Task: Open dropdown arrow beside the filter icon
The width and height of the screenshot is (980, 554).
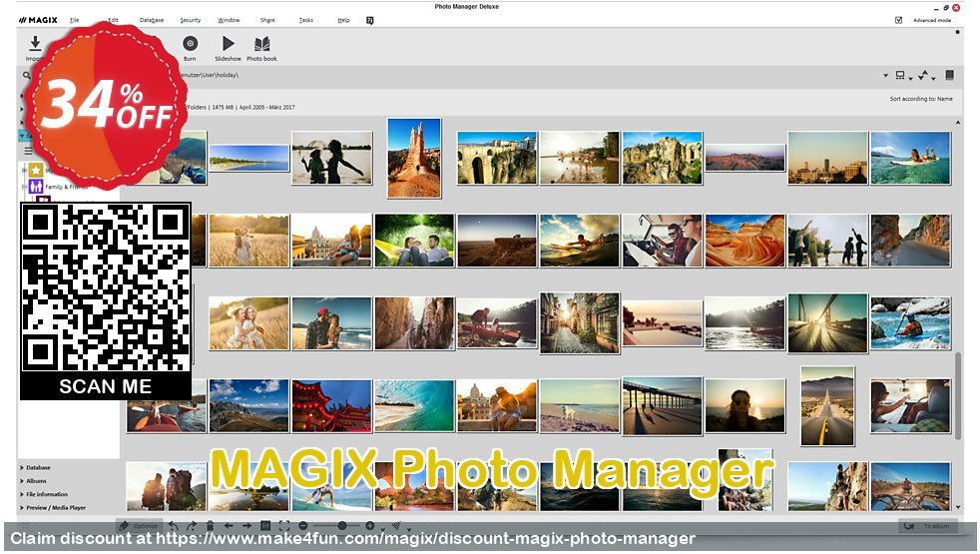Action: tap(409, 530)
